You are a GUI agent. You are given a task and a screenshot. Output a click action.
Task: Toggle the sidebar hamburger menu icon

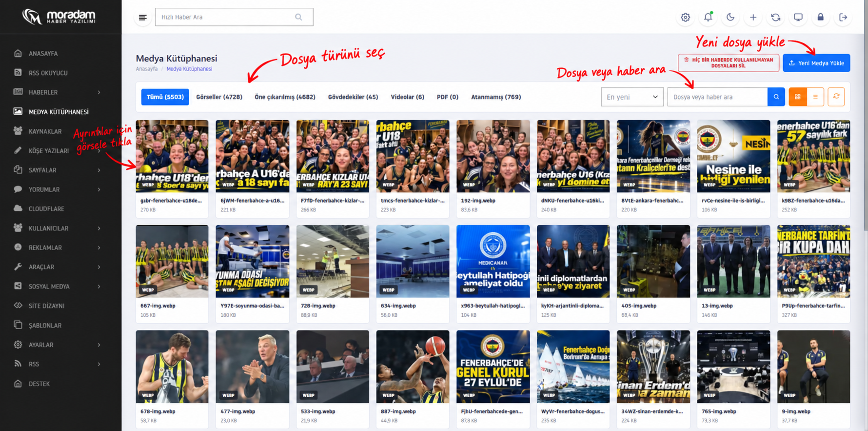(142, 18)
